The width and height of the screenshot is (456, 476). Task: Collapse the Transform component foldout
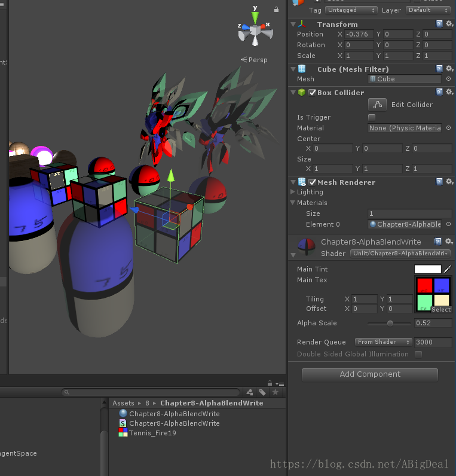click(x=293, y=25)
